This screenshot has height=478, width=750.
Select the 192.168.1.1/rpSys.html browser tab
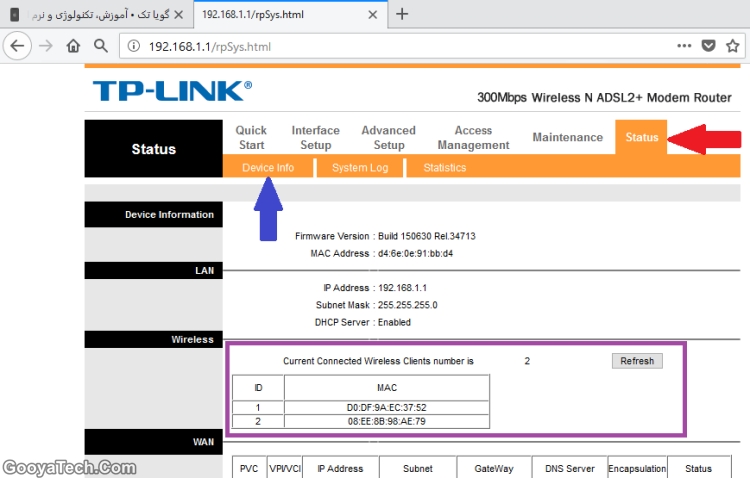tap(290, 15)
